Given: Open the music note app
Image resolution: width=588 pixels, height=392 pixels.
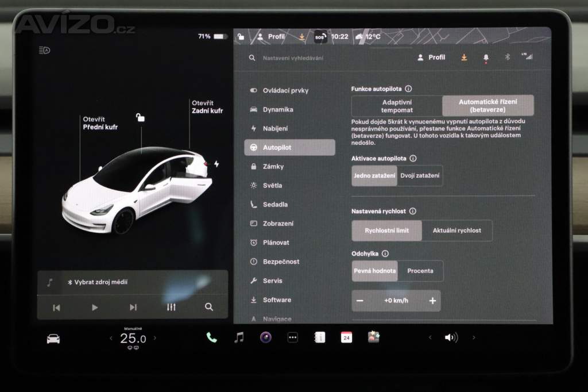Looking at the screenshot, I should (239, 337).
